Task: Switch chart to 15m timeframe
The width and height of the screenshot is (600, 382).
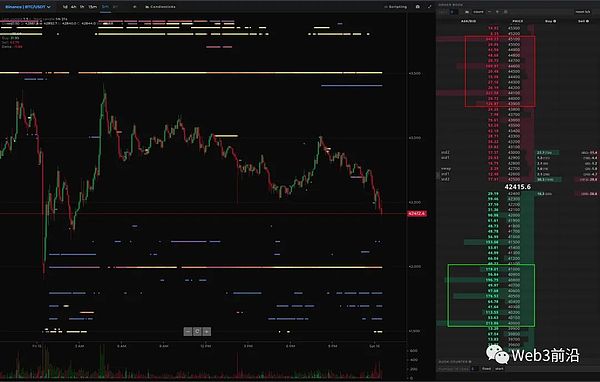Action: point(93,7)
